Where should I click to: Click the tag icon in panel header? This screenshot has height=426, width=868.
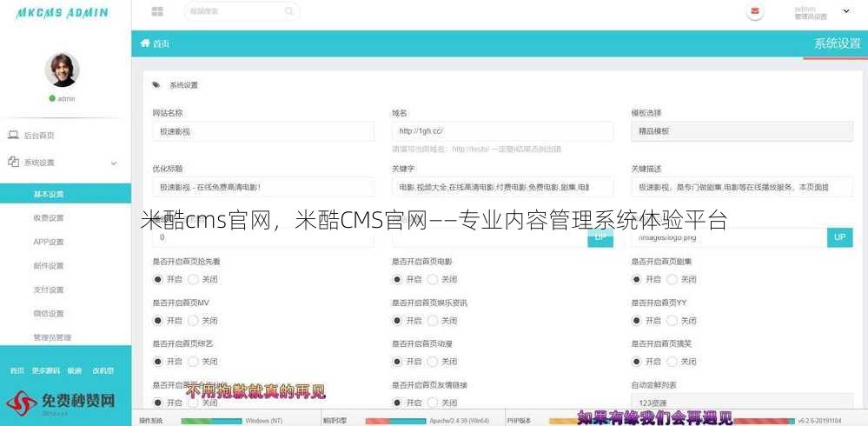156,84
